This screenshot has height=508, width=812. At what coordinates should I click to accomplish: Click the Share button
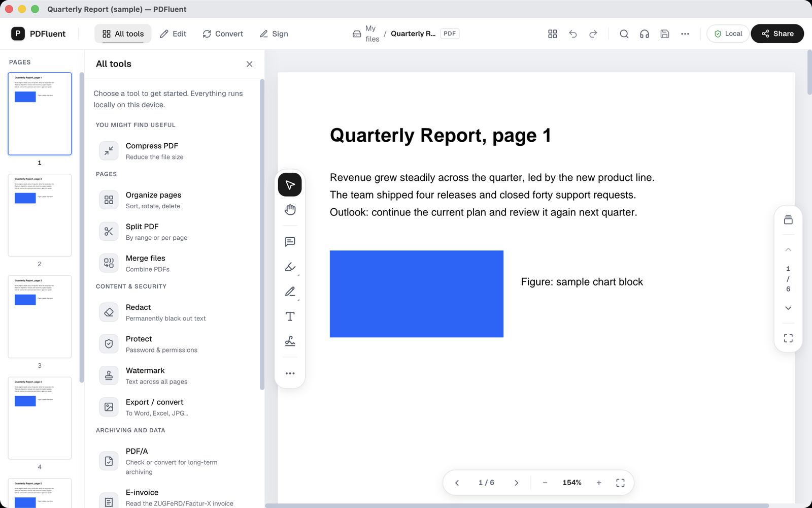pos(777,34)
